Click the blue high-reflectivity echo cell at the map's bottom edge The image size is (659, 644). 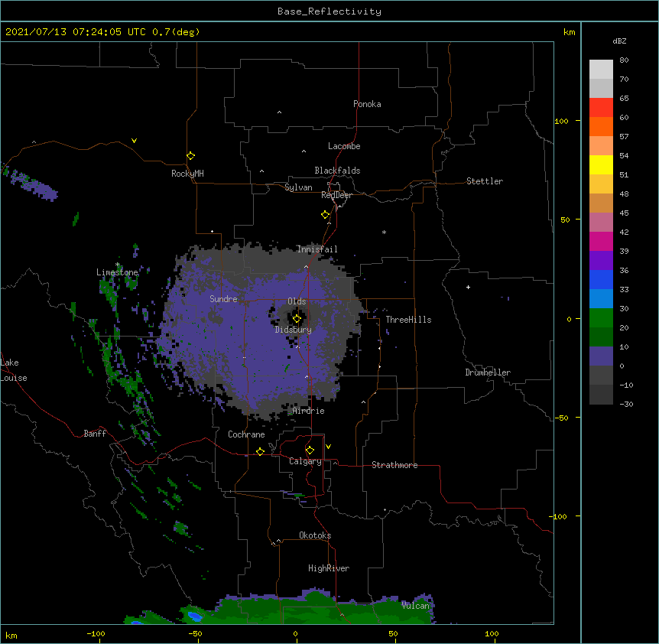tap(195, 616)
